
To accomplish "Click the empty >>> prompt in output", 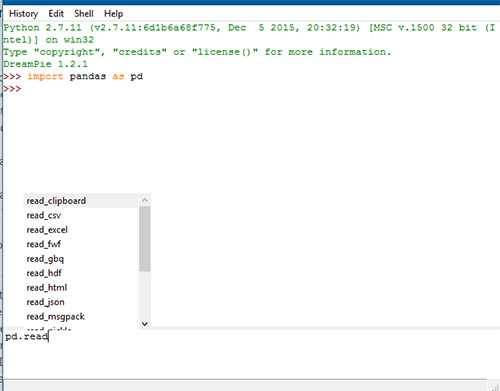I will (12, 89).
